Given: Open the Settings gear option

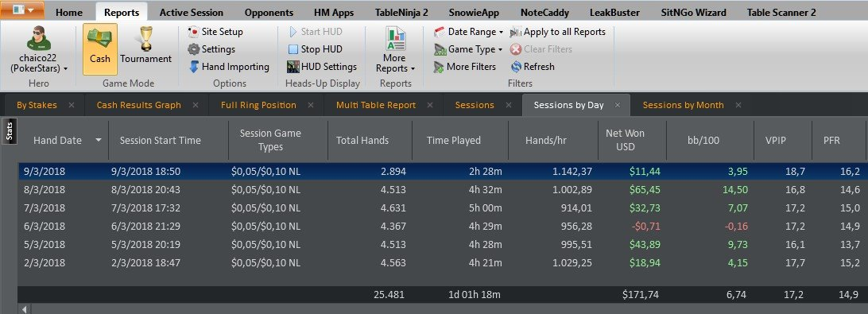Looking at the screenshot, I should (x=211, y=49).
